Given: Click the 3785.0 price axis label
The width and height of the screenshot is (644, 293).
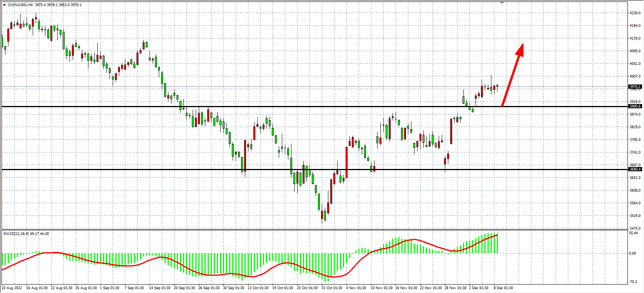Looking at the screenshot, I should tap(635, 140).
